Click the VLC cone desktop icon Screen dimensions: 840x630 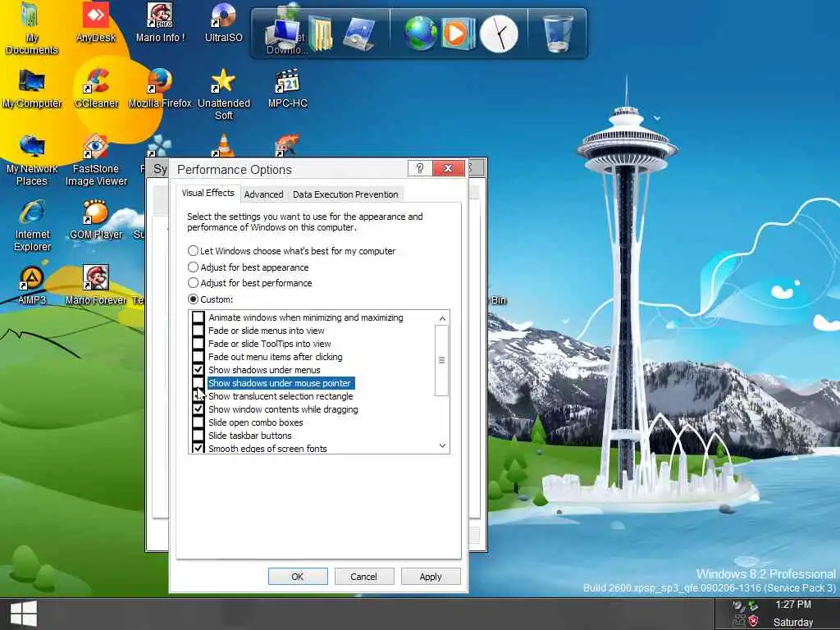(x=223, y=145)
